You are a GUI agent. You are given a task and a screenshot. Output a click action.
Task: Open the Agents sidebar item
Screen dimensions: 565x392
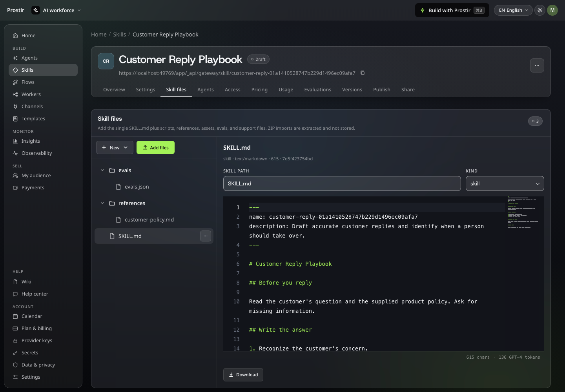(x=43, y=58)
